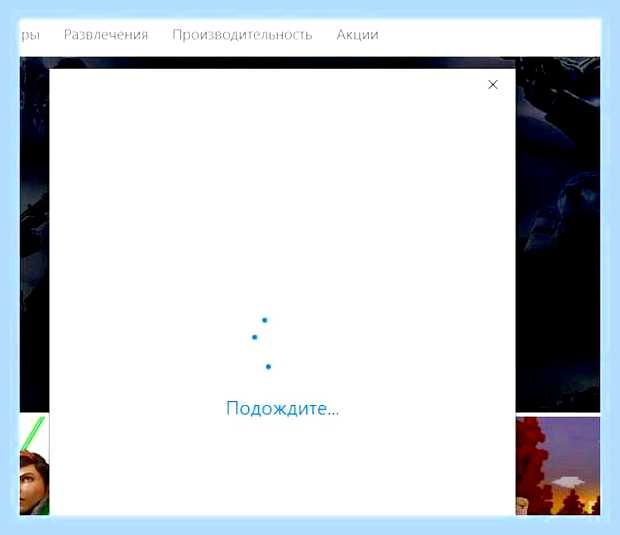Open the game thumbnail with red trees
Viewport: 620px width, 535px height.
click(x=558, y=466)
